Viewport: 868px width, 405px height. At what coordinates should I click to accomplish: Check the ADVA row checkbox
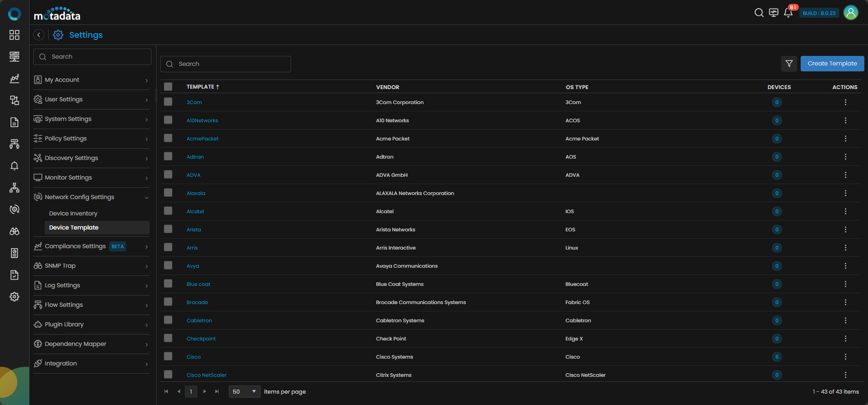point(168,175)
